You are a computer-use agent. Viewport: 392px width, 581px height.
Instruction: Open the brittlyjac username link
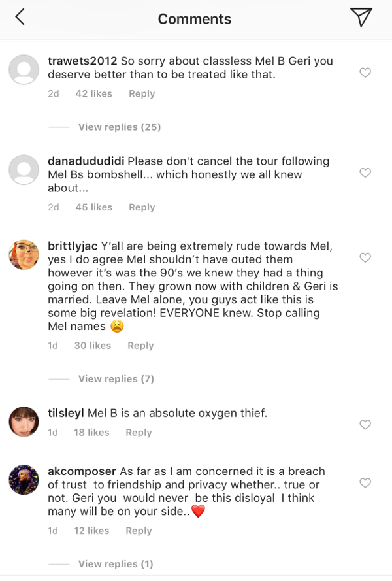73,246
